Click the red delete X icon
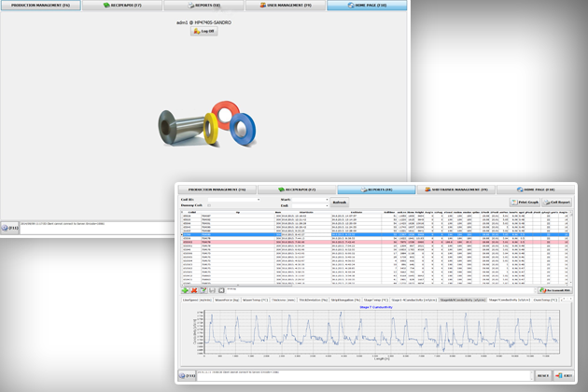This screenshot has width=588, height=392. [192, 291]
